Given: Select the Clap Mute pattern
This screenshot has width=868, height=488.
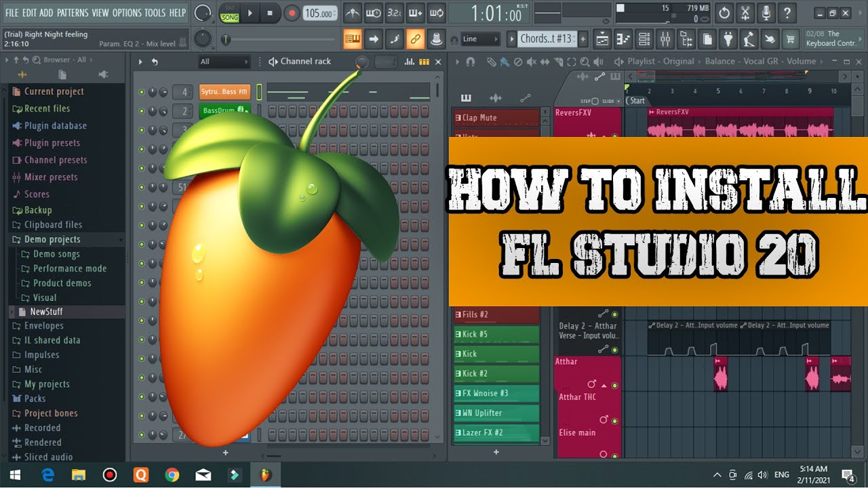Looking at the screenshot, I should [496, 118].
